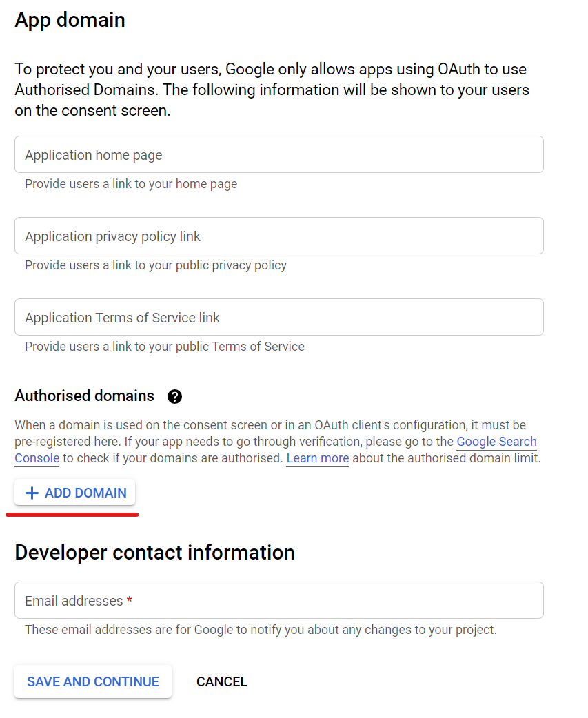Click the required asterisk beside Email addresses
The width and height of the screenshot is (588, 718).
(x=129, y=600)
